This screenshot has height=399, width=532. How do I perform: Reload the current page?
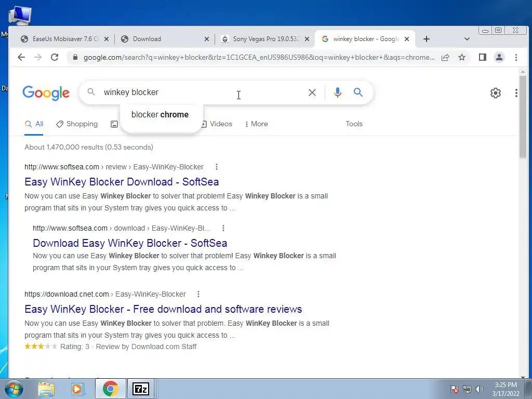(55, 57)
